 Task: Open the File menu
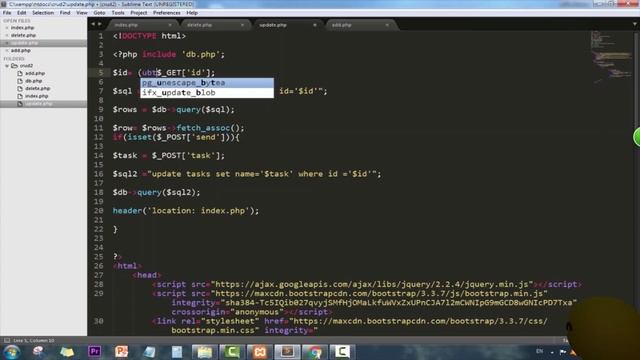pos(7,13)
